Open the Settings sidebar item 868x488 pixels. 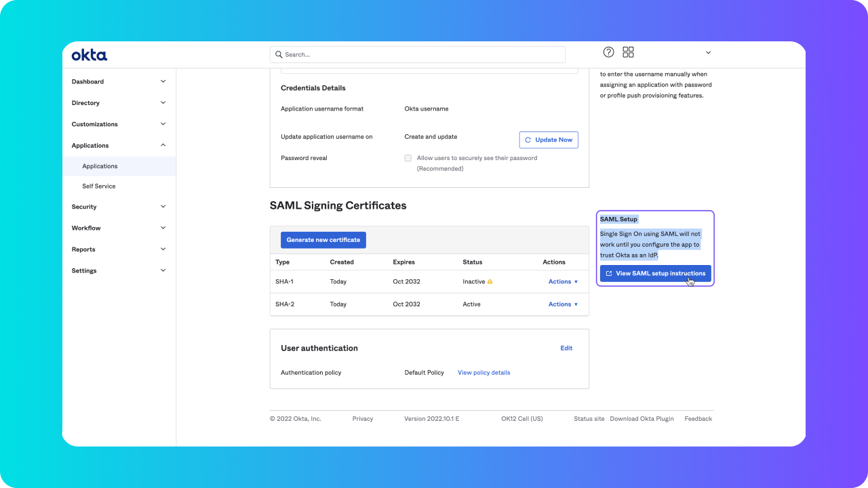click(119, 270)
